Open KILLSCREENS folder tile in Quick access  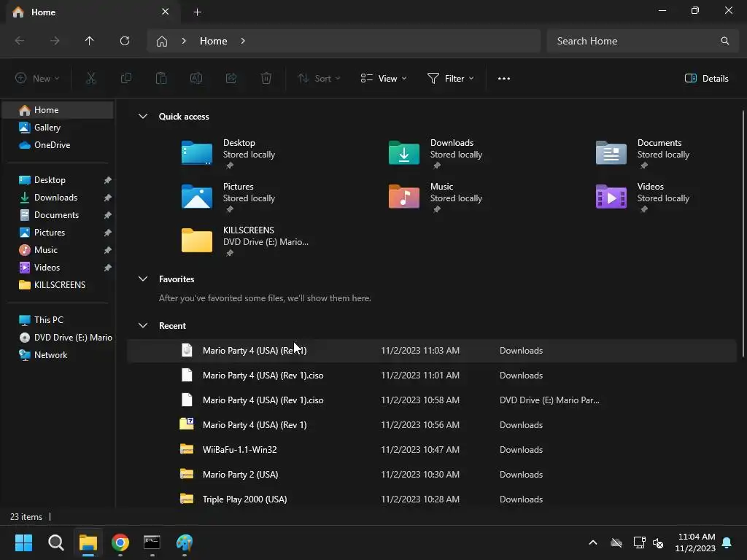pos(245,241)
